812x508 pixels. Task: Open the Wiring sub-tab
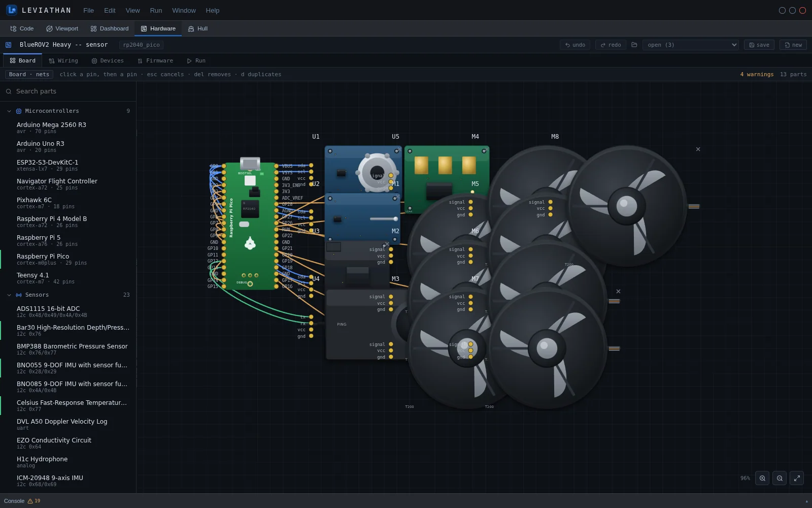click(x=63, y=60)
